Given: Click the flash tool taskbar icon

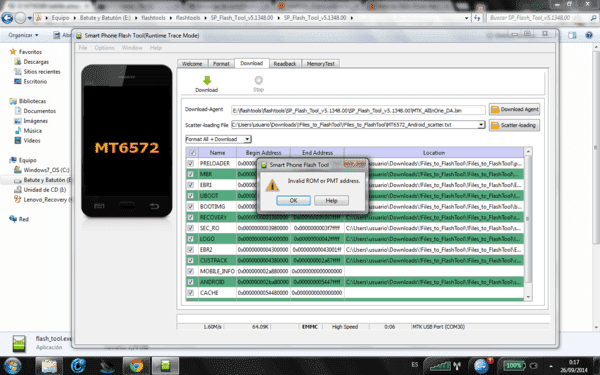Looking at the screenshot, I should (165, 366).
